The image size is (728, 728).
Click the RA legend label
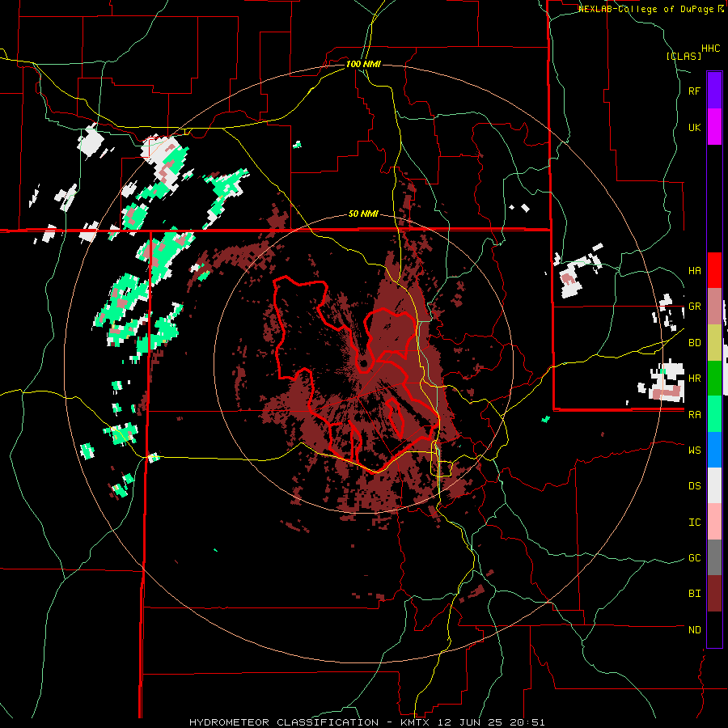pos(694,415)
